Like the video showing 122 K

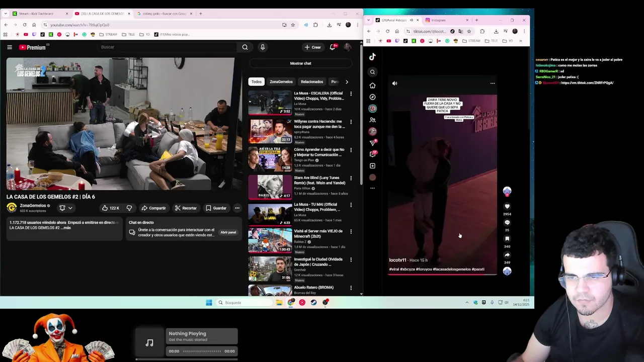(111, 208)
